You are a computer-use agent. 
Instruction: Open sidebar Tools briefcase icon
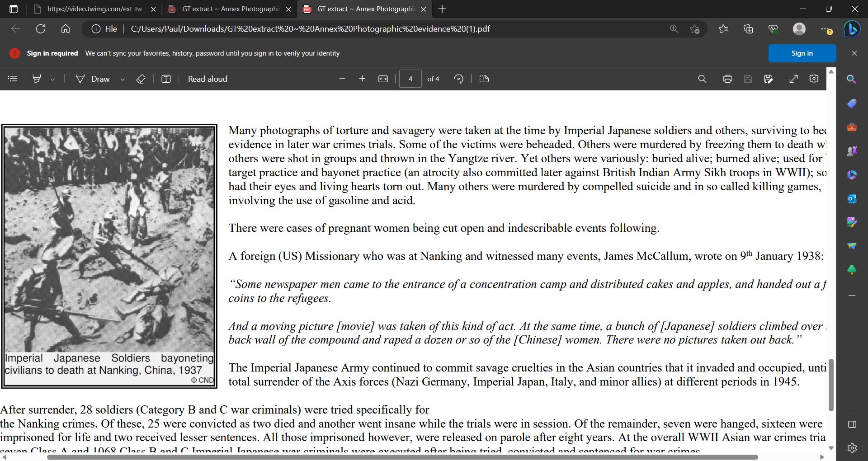pyautogui.click(x=852, y=127)
